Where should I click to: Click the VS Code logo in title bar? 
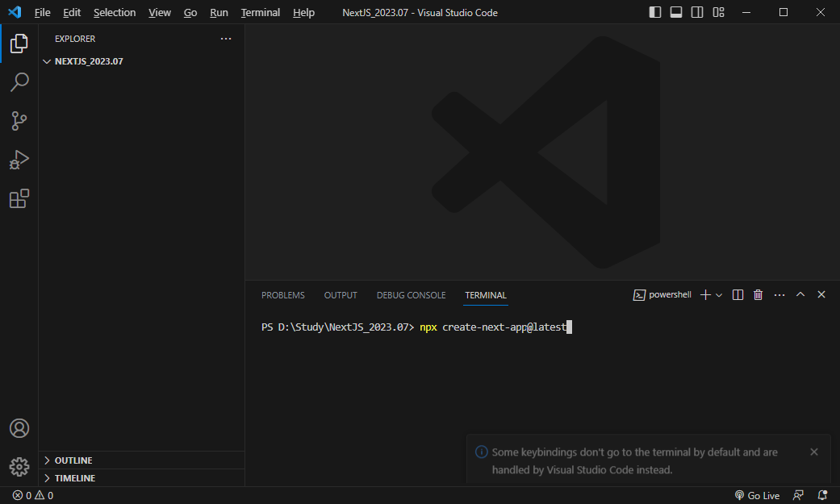pos(15,12)
